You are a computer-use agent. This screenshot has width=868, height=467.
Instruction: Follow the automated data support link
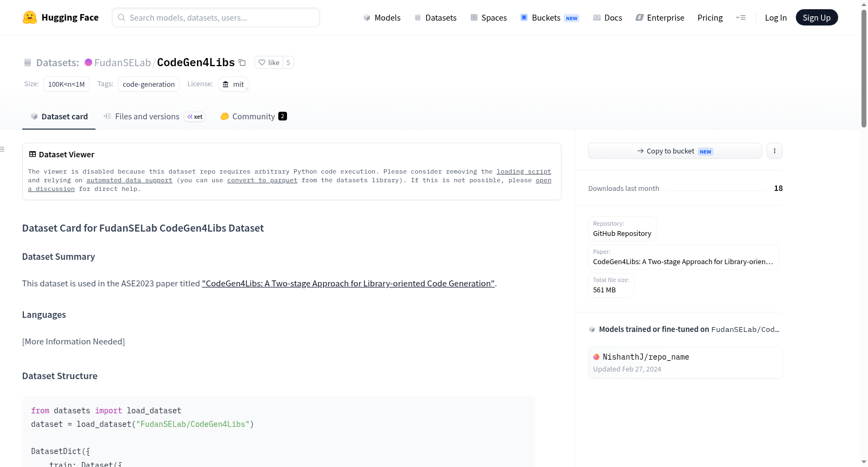129,180
